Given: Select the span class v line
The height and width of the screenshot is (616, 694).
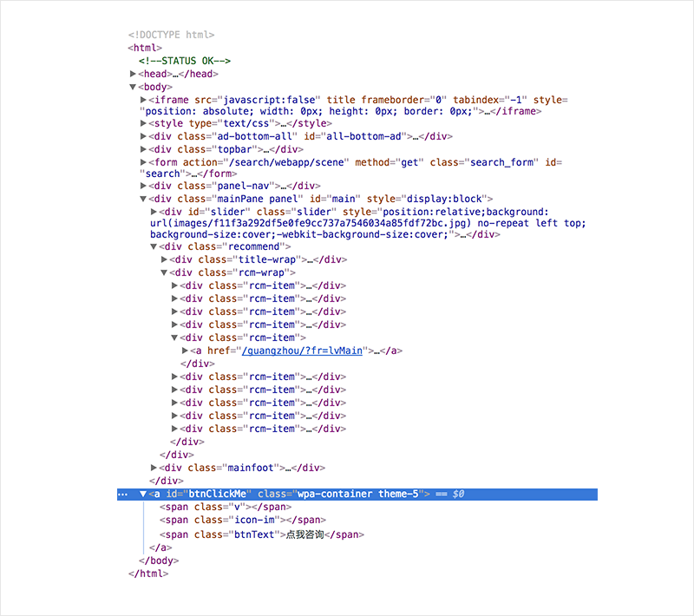Looking at the screenshot, I should (226, 508).
